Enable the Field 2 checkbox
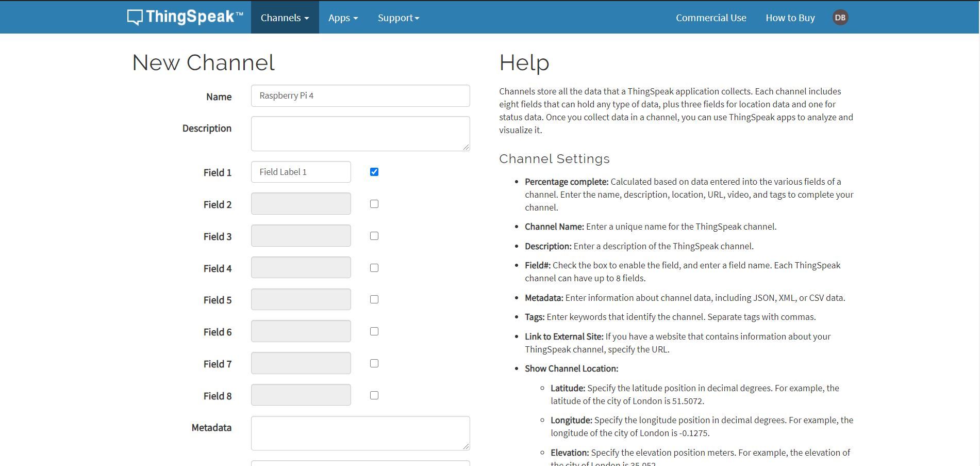This screenshot has width=980, height=466. (374, 204)
